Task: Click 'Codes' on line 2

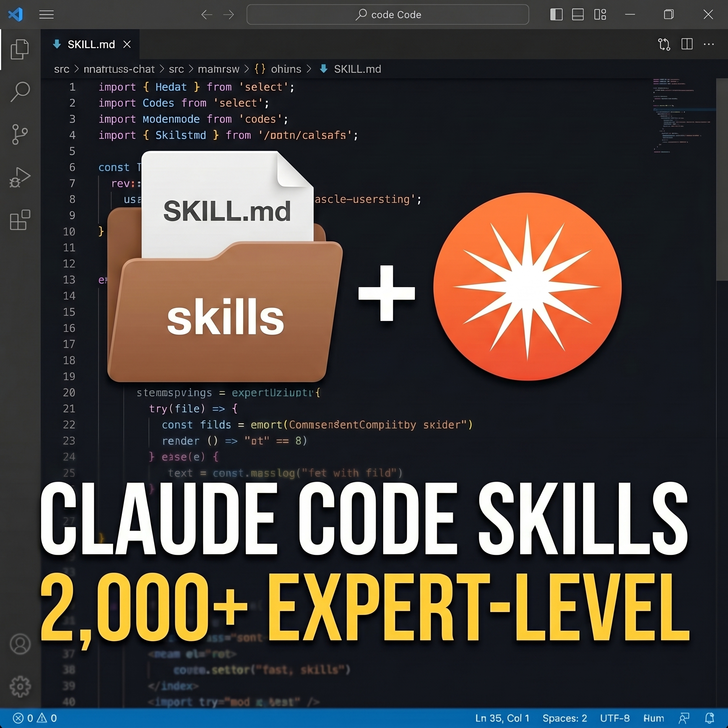Action: pyautogui.click(x=158, y=103)
